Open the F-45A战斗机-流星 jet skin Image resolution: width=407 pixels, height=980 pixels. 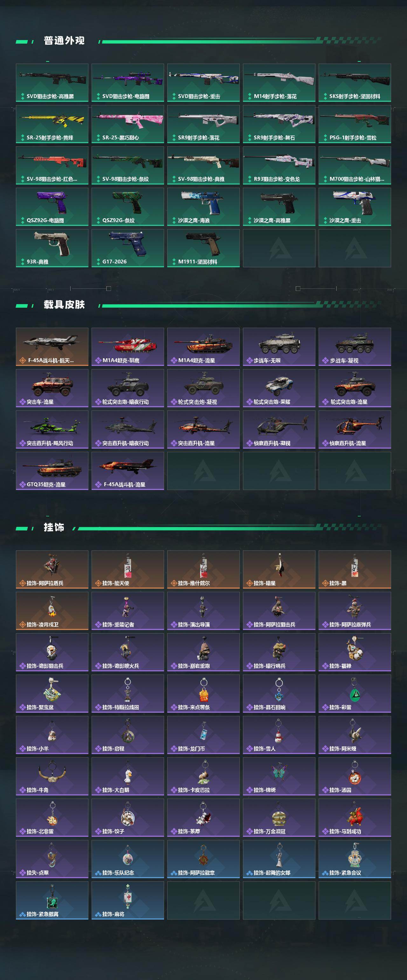click(128, 471)
